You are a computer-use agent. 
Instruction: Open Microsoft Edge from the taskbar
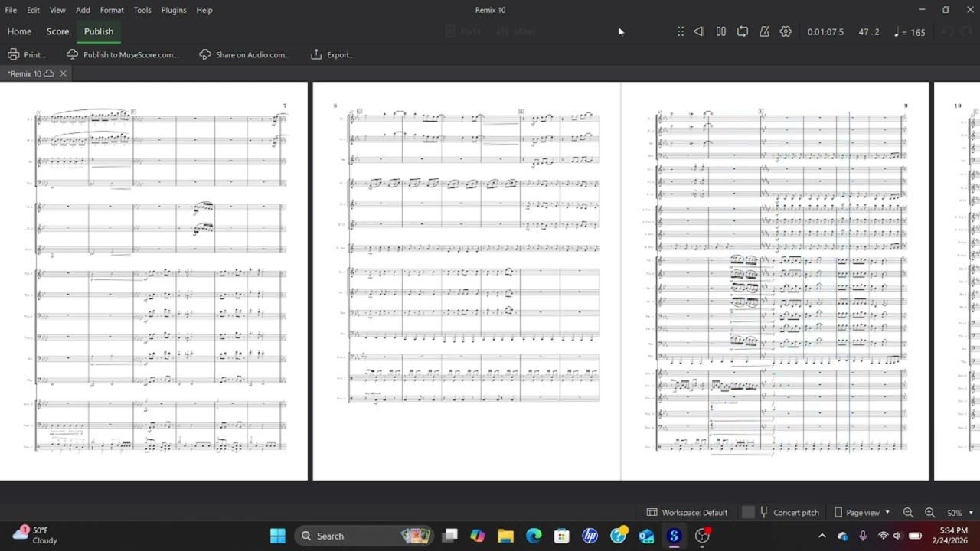(534, 536)
